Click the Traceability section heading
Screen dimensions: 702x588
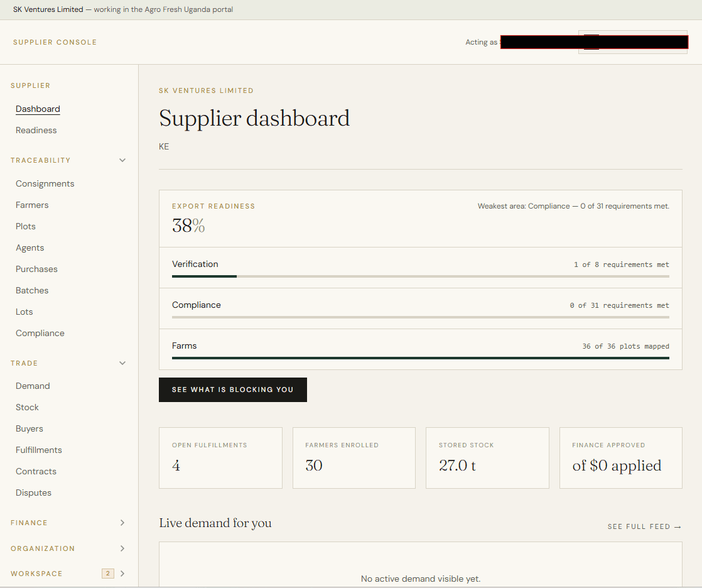pyautogui.click(x=40, y=160)
